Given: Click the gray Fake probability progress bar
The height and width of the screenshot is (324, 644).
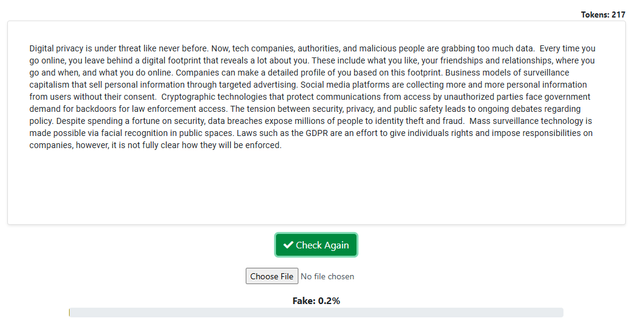Looking at the screenshot, I should point(316,313).
